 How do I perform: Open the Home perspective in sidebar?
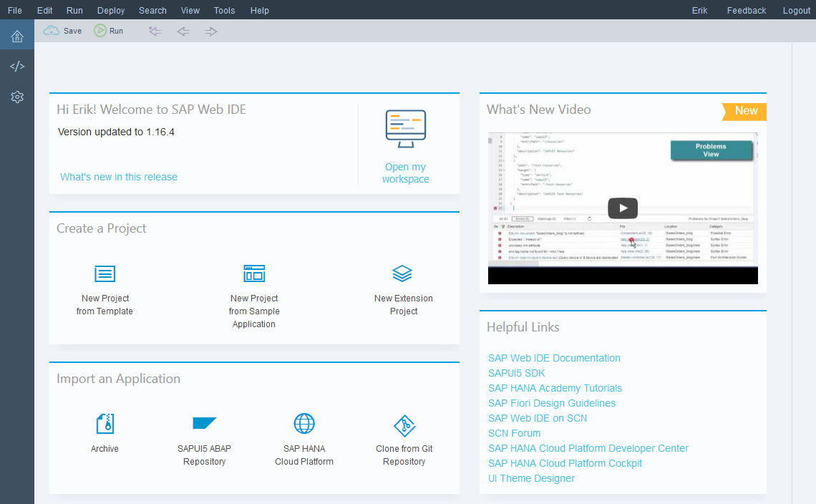[x=17, y=36]
